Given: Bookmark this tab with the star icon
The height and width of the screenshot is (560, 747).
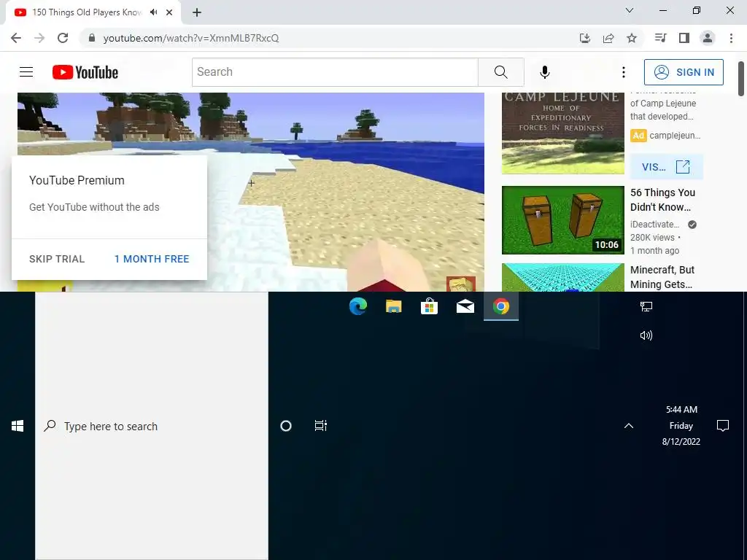Looking at the screenshot, I should pyautogui.click(x=632, y=38).
